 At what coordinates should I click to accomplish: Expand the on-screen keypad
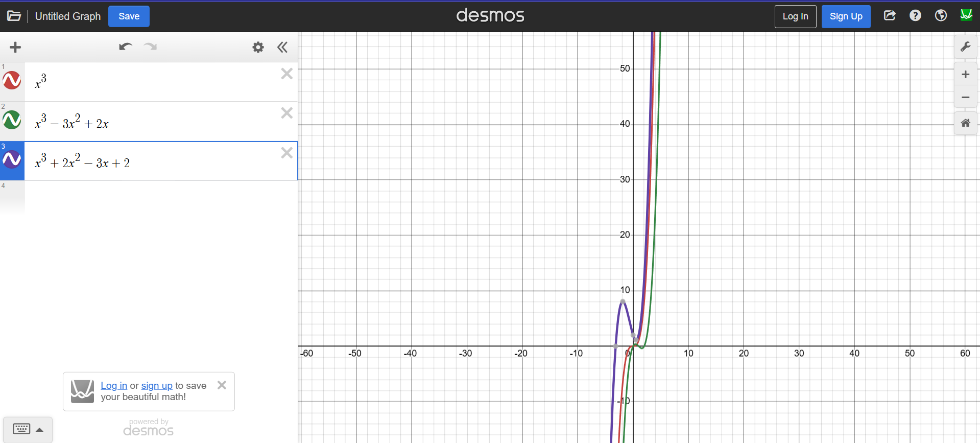pyautogui.click(x=28, y=429)
